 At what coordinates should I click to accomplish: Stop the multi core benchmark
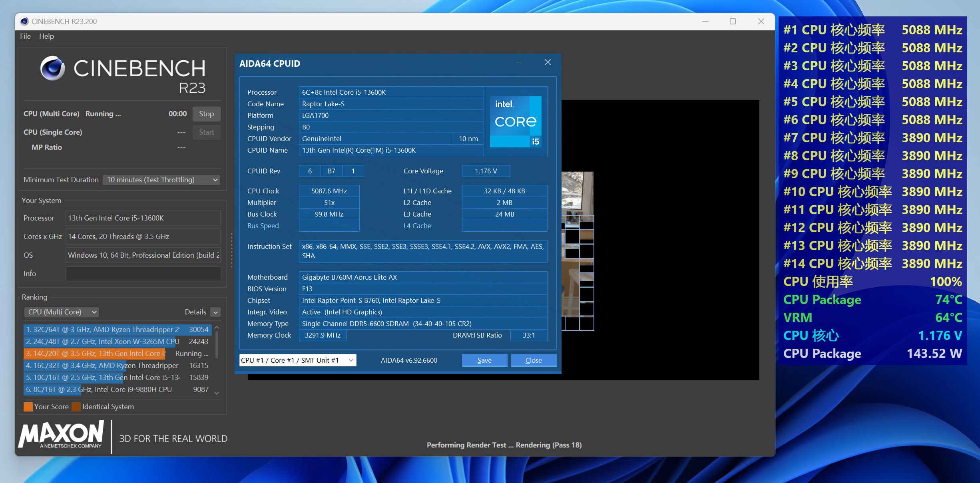pyautogui.click(x=206, y=114)
